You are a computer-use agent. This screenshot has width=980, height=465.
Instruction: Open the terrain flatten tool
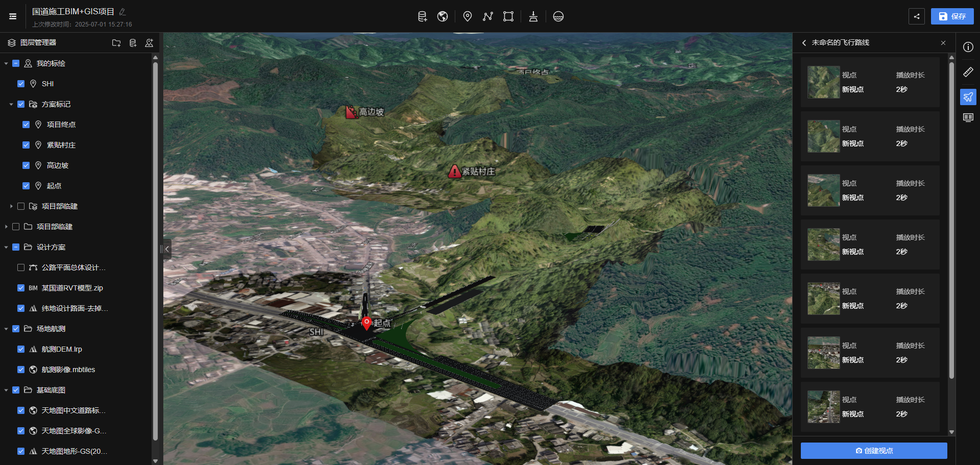tap(533, 16)
